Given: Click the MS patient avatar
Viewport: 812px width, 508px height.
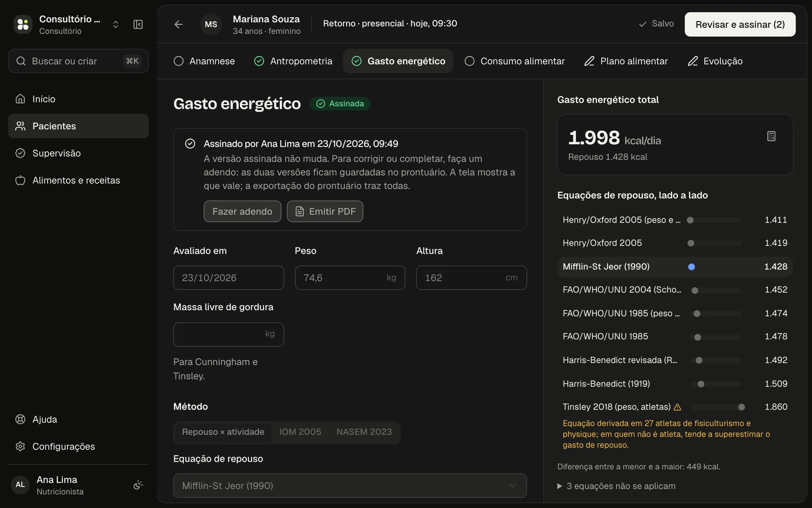Looking at the screenshot, I should [211, 24].
